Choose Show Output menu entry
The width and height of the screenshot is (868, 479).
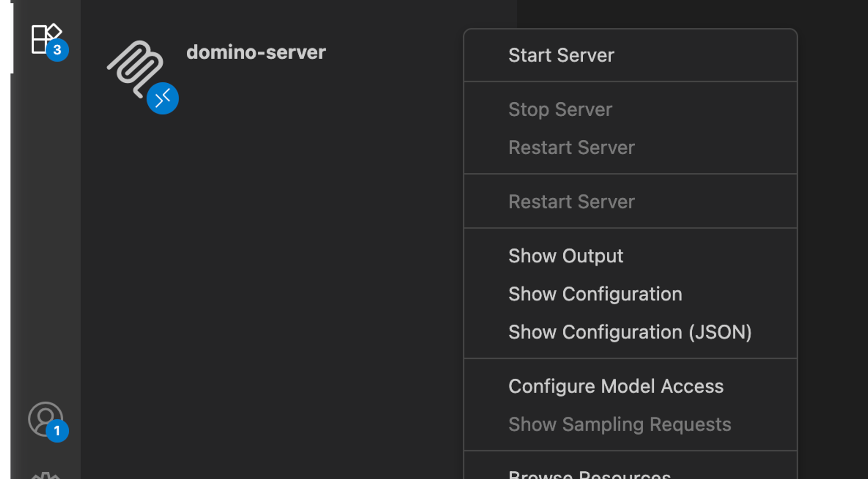630,256
